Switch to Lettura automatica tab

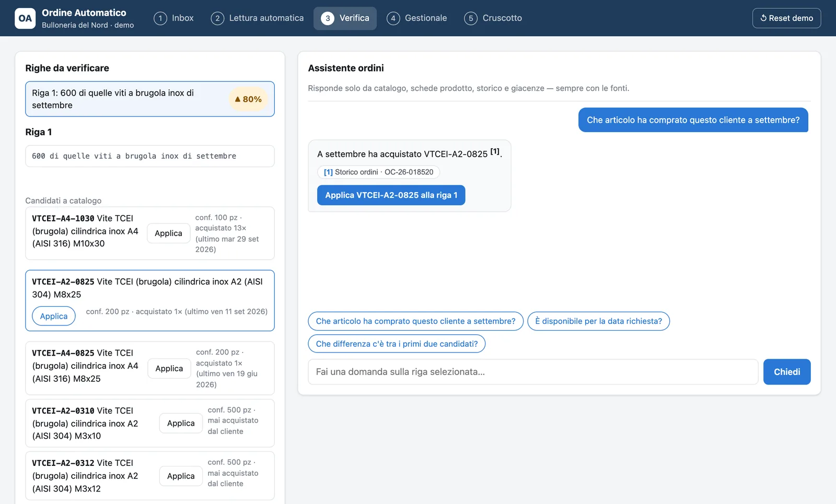(x=257, y=18)
